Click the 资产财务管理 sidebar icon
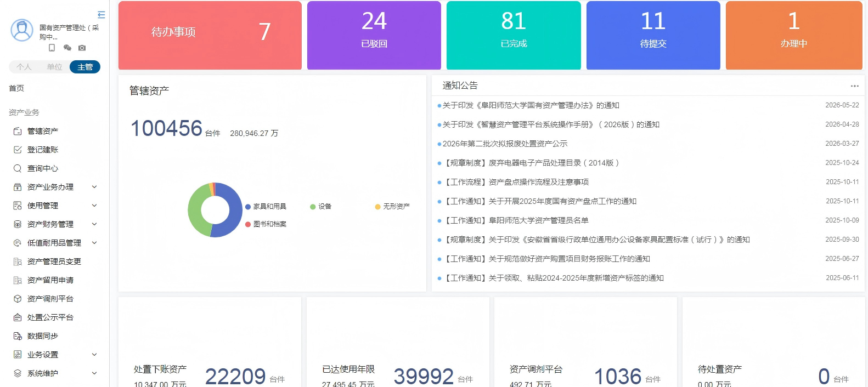Viewport: 868px width, 387px height. (18, 224)
